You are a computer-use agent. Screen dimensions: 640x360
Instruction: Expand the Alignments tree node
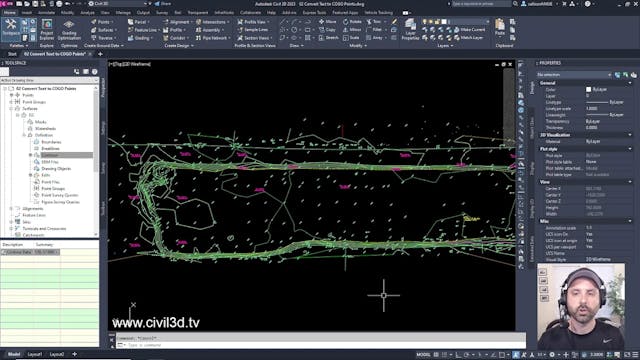point(11,209)
